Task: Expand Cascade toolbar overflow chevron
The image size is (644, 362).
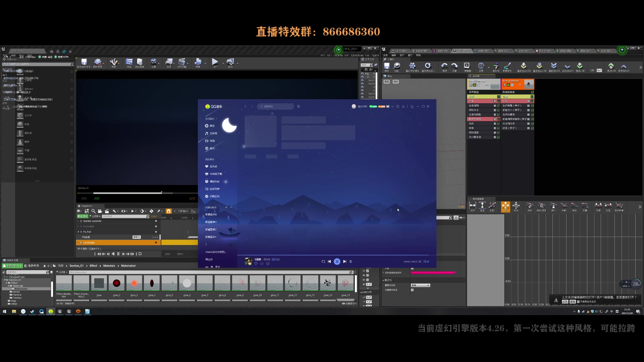Action: pyautogui.click(x=641, y=67)
